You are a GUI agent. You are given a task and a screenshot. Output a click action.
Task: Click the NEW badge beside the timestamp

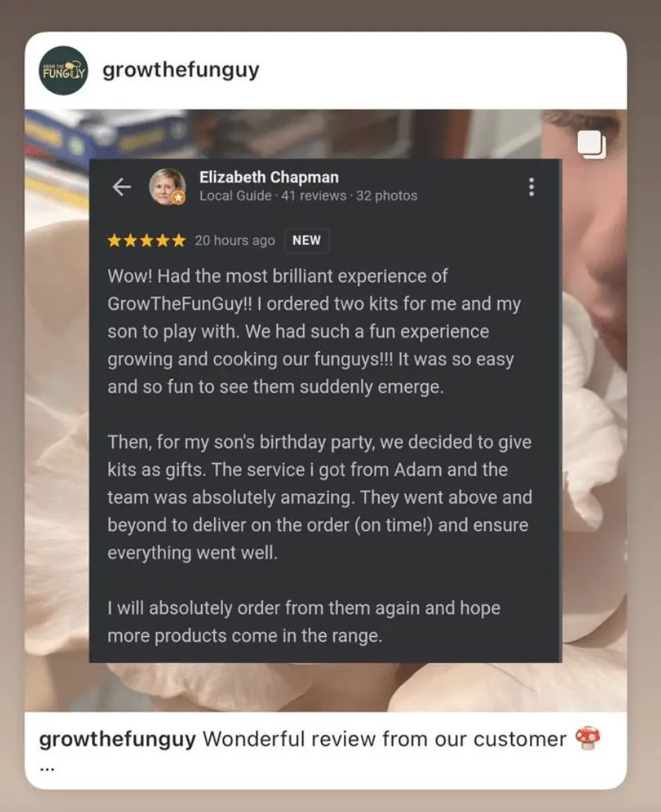click(x=306, y=240)
